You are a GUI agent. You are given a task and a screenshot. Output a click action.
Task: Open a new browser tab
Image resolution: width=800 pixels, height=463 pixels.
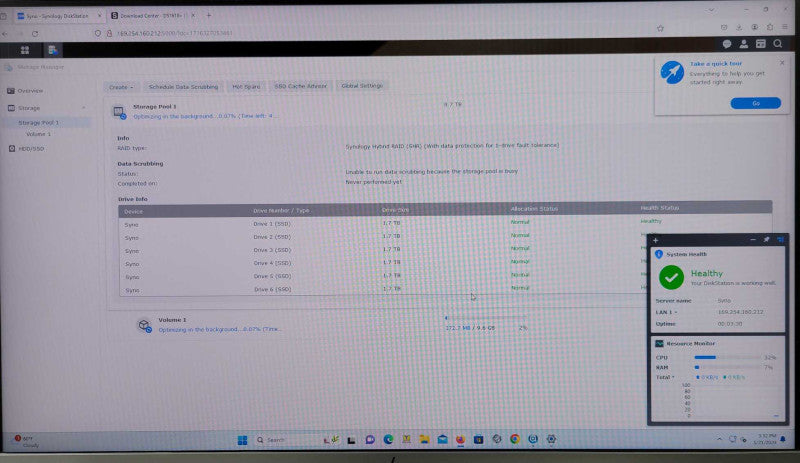coord(209,15)
